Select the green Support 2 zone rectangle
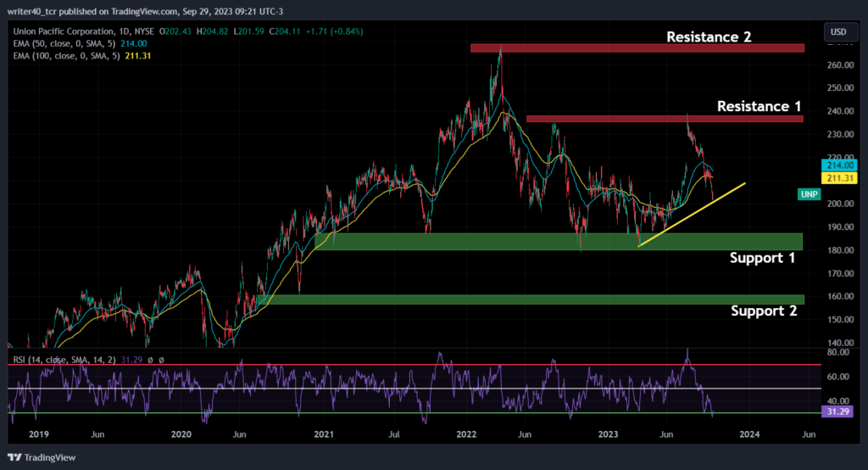The width and height of the screenshot is (868, 470). [x=531, y=299]
